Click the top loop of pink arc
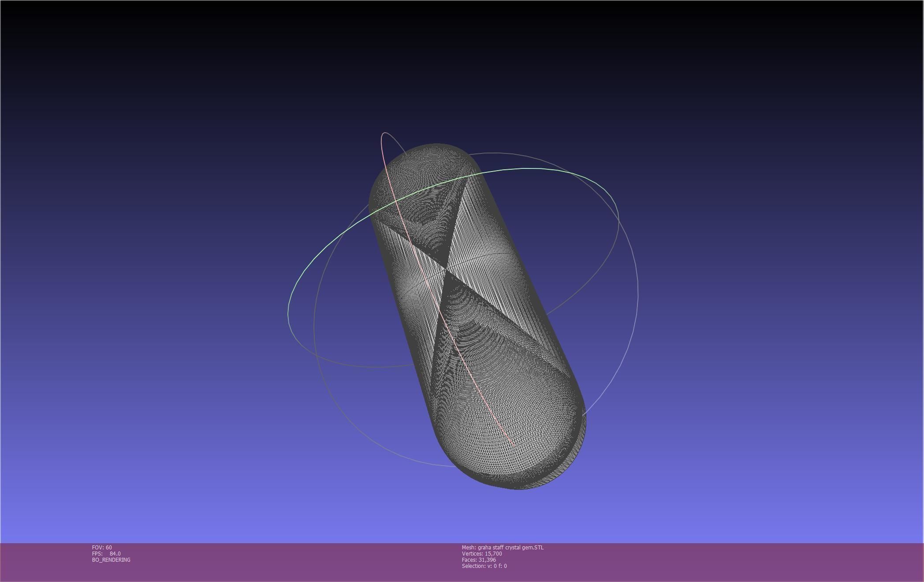This screenshot has width=924, height=582. tap(385, 133)
